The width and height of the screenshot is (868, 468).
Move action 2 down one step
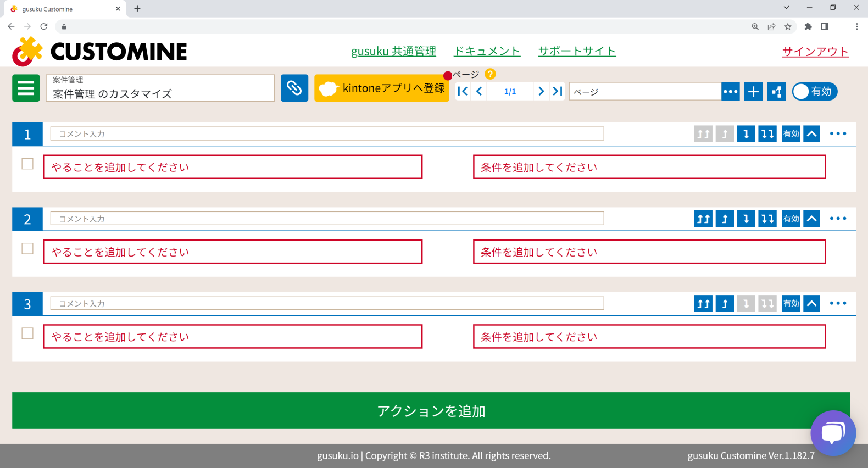pyautogui.click(x=746, y=219)
